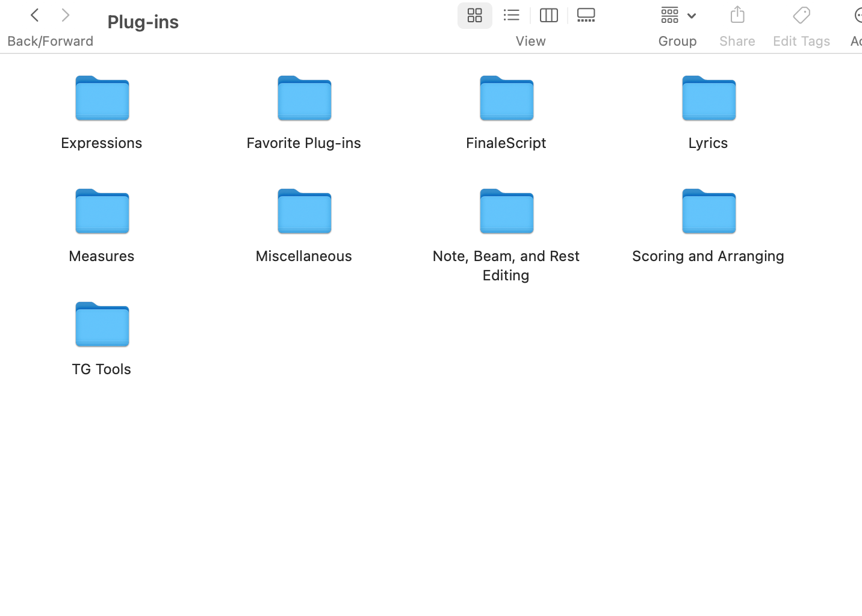Switch to icon view

(x=474, y=15)
